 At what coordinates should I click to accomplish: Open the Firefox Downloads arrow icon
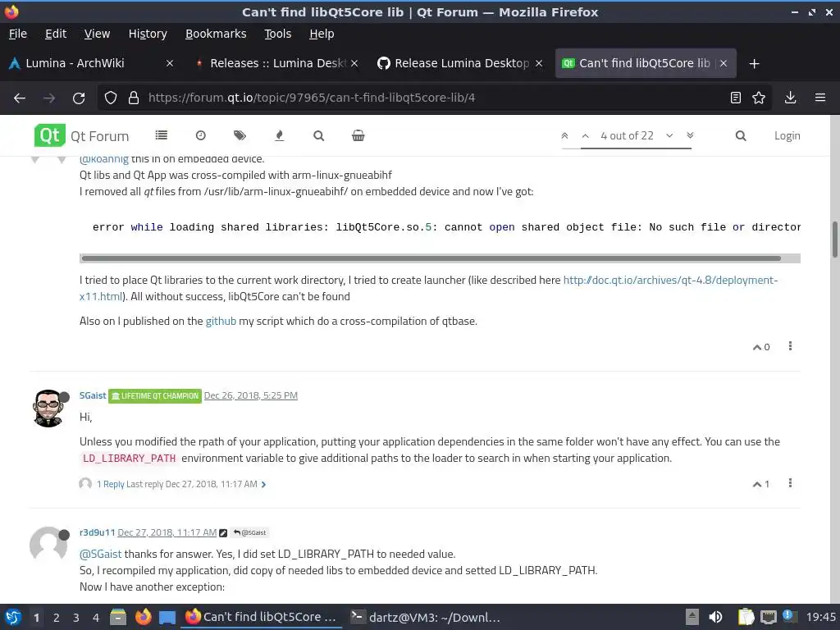click(x=790, y=98)
